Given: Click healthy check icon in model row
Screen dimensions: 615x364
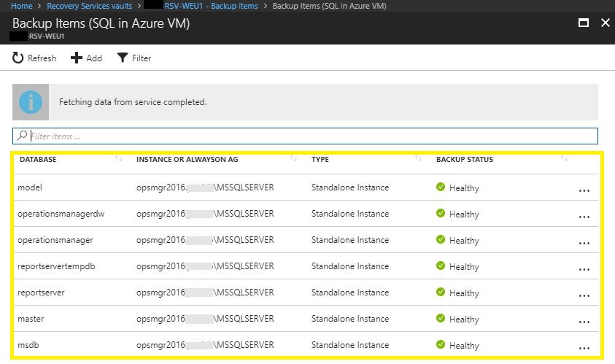Looking at the screenshot, I should tap(441, 187).
